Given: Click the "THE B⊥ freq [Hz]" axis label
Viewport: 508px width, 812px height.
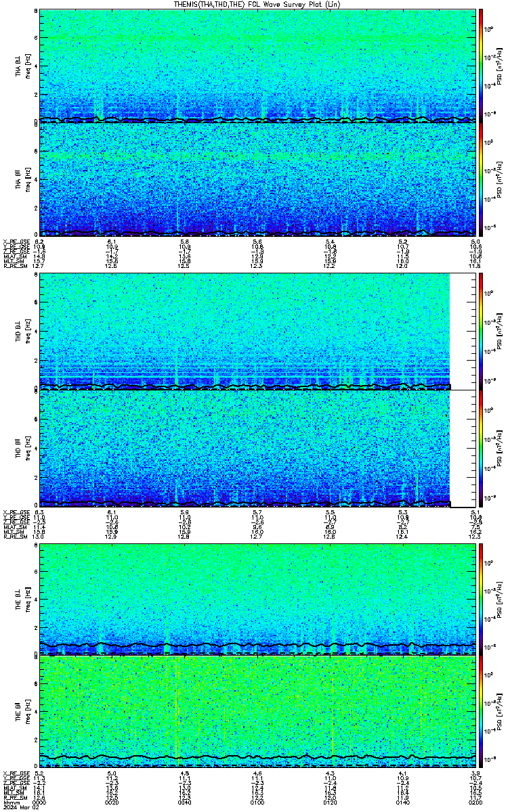Looking at the screenshot, I should [22, 599].
